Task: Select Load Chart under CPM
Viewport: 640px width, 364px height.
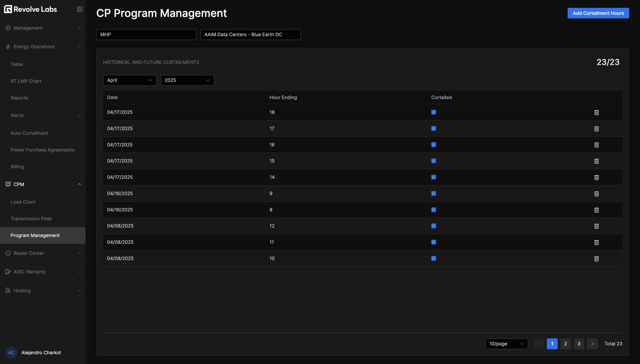Action: (x=23, y=202)
